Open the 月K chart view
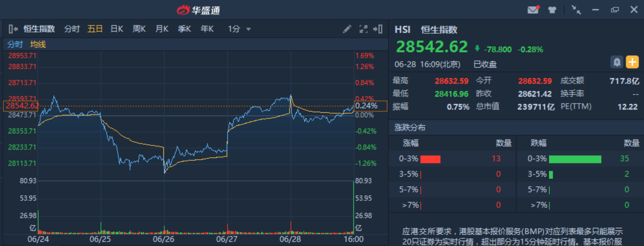The width and height of the screenshot is (644, 246). click(162, 29)
